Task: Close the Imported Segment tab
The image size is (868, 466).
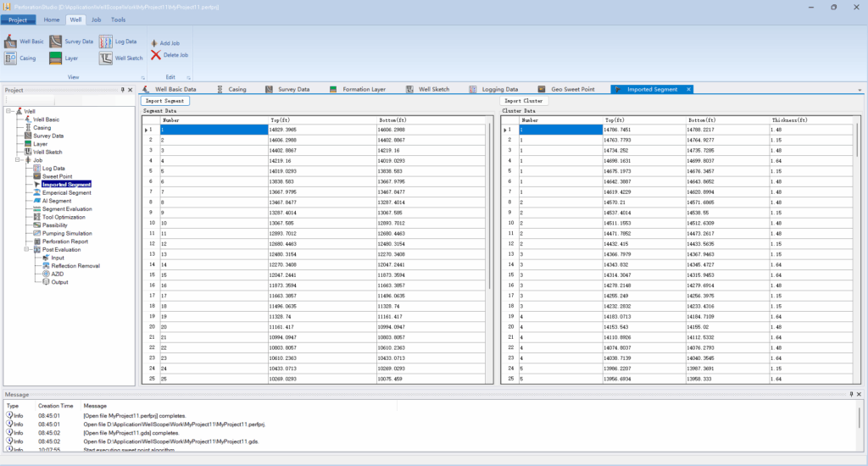Action: (688, 89)
